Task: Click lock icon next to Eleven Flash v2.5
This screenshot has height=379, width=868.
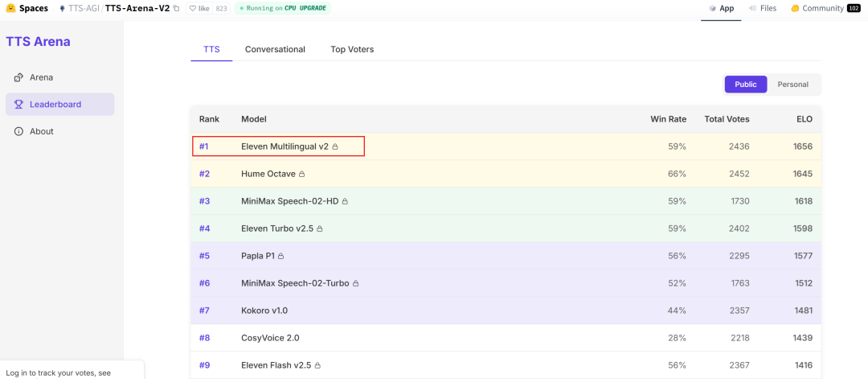Action: (317, 365)
